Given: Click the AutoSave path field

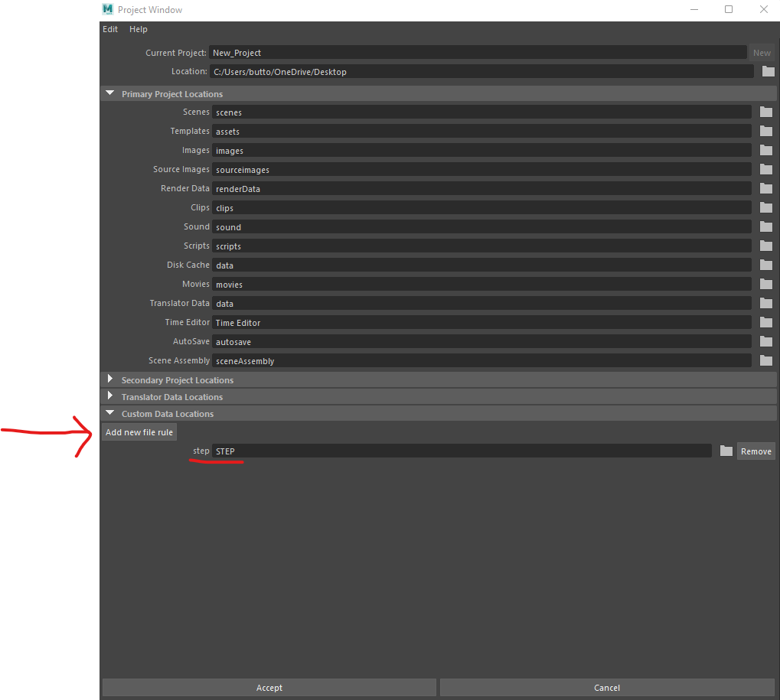Looking at the screenshot, I should coord(481,342).
